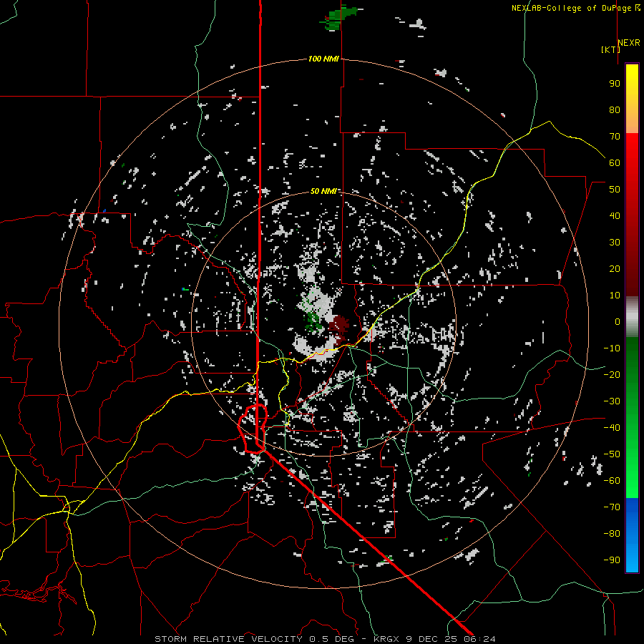
Task: Click the thick red outlined polygon region
Action: point(253,429)
